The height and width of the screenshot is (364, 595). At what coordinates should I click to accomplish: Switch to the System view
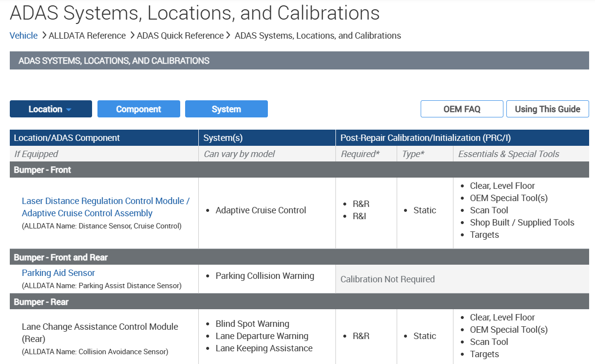point(226,109)
